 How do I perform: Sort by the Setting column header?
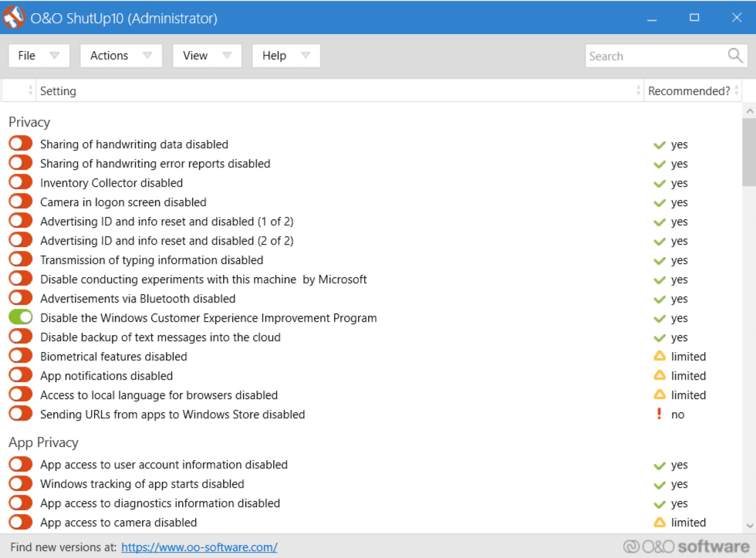[x=340, y=90]
